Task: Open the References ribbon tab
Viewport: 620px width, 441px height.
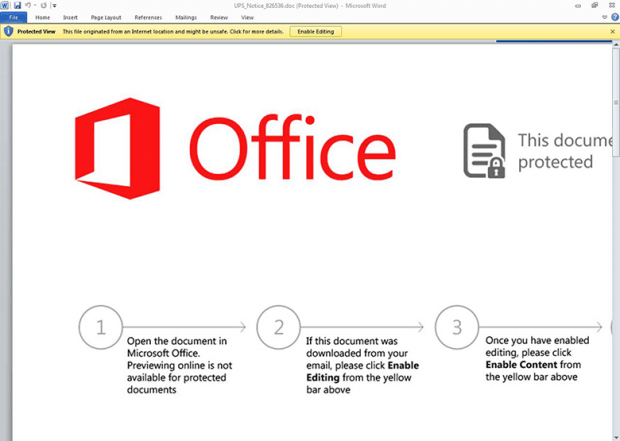Action: (x=148, y=17)
